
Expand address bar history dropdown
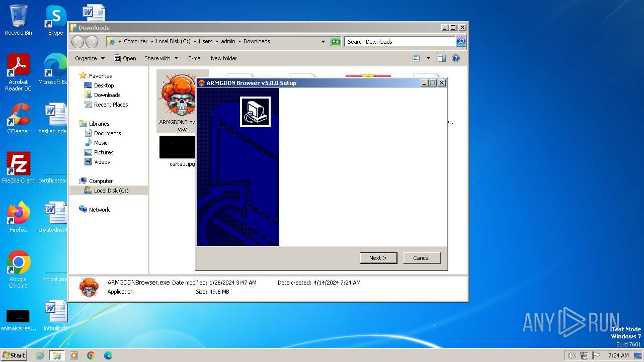point(323,42)
